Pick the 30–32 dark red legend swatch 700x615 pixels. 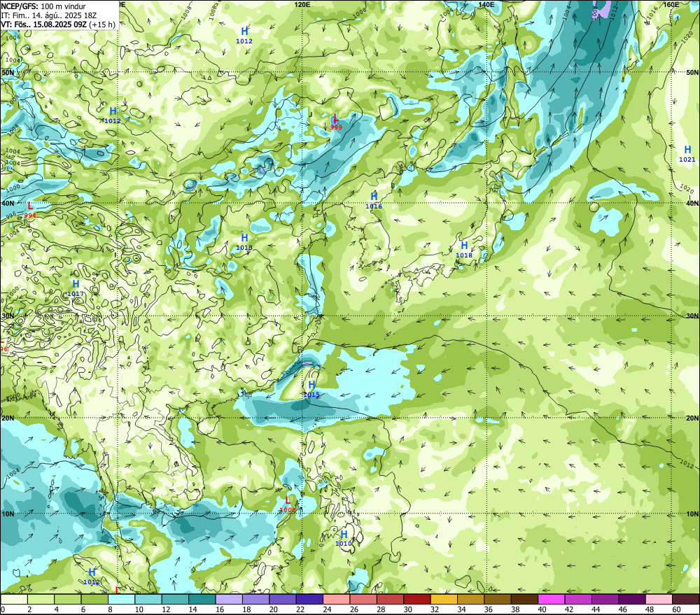point(417,599)
